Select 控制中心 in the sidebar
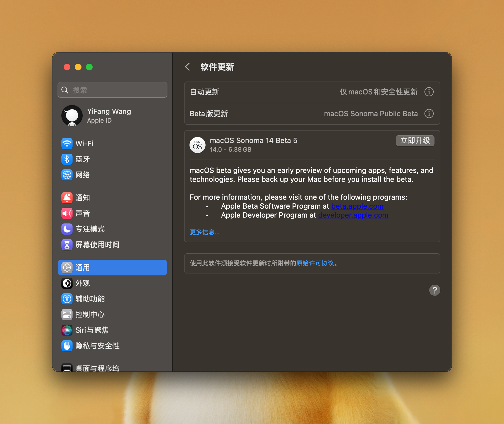The width and height of the screenshot is (504, 424). coord(112,315)
